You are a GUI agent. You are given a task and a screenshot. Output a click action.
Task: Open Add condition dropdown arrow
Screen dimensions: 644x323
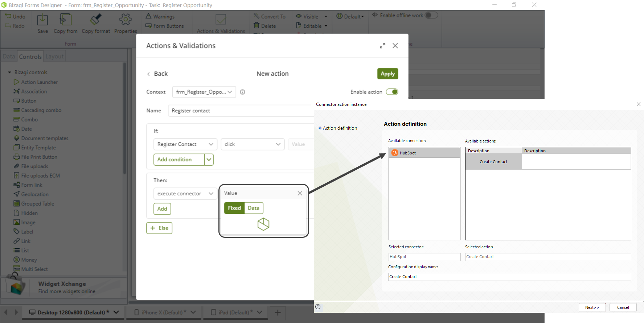coord(209,160)
